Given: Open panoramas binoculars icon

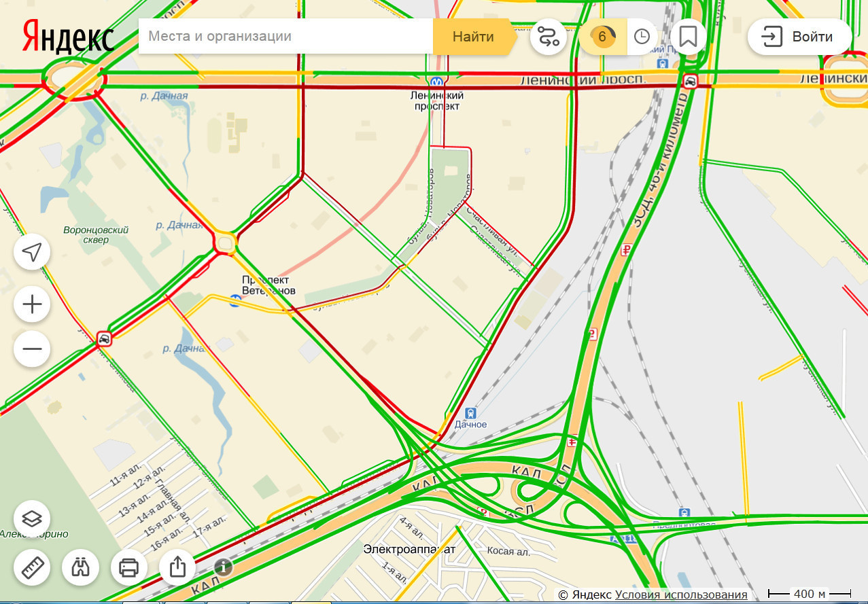Looking at the screenshot, I should [x=80, y=567].
